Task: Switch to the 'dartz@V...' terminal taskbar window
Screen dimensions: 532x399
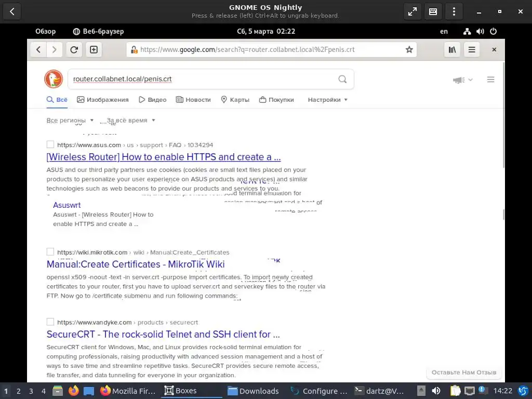Action: tap(379, 391)
